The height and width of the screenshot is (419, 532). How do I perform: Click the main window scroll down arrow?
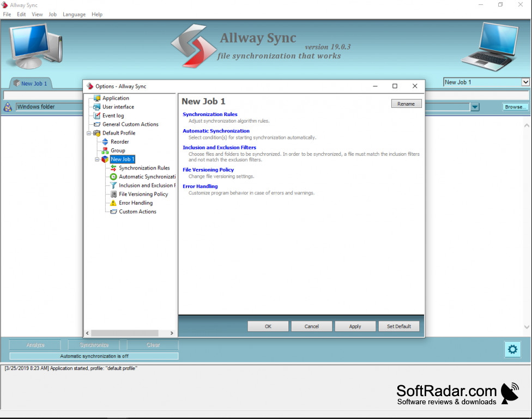point(527,327)
